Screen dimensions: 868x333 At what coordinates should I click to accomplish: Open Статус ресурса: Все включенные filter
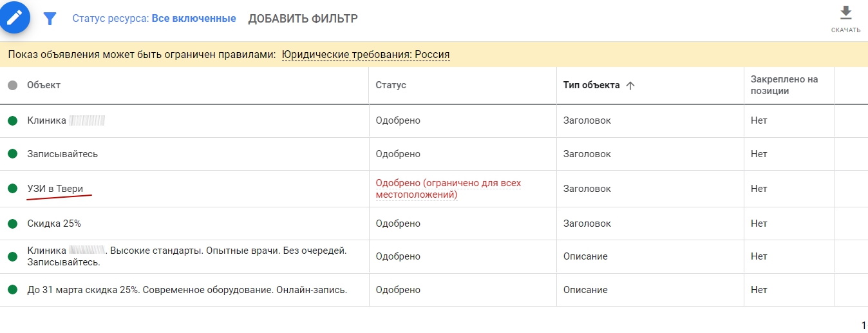pyautogui.click(x=154, y=19)
